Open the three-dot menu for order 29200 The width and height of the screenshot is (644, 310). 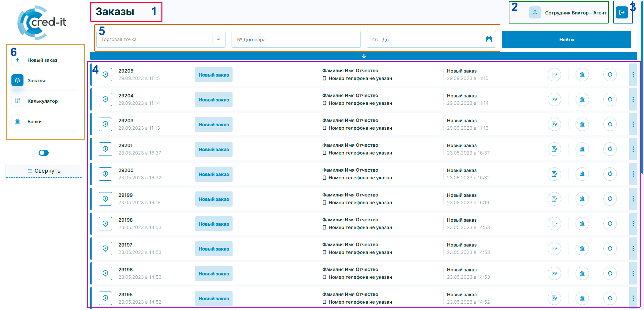(633, 174)
